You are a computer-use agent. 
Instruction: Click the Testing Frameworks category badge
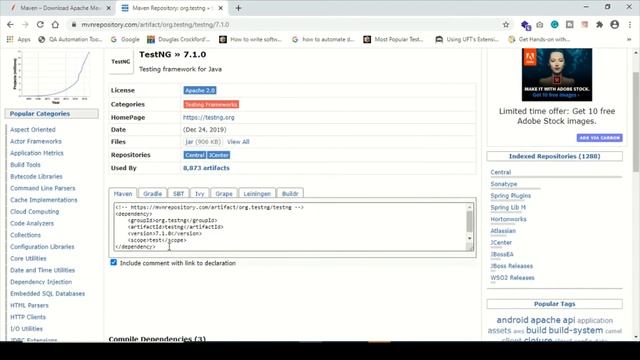pyautogui.click(x=211, y=104)
